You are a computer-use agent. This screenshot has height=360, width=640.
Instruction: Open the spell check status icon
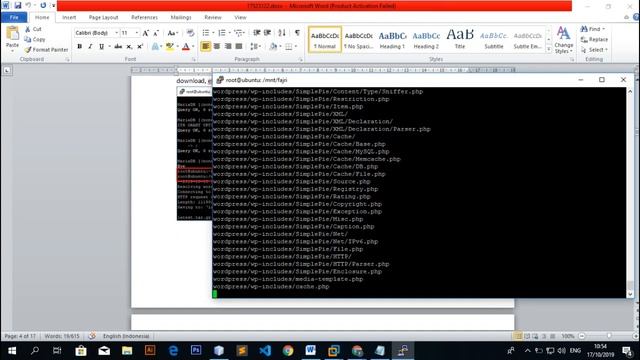pos(92,336)
